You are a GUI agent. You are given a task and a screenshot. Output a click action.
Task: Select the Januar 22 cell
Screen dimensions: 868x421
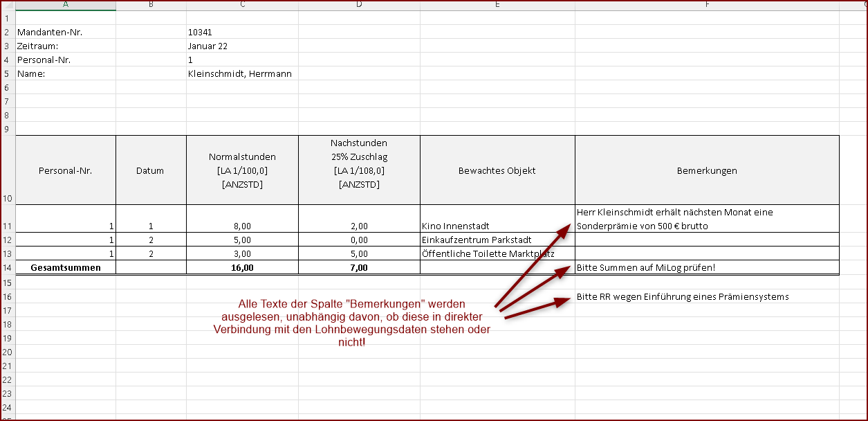click(207, 46)
